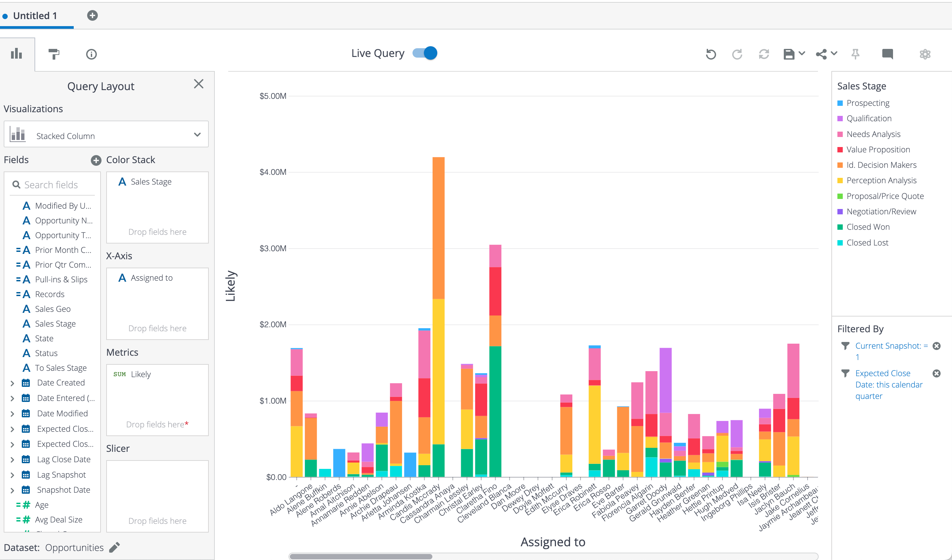Click the share icon

[821, 54]
